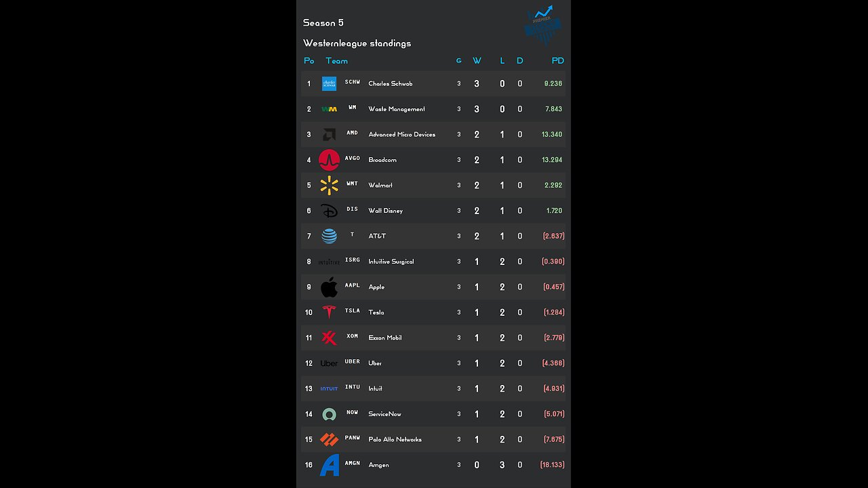Click the Exxon Mobil logo
The image size is (868, 488).
pos(329,338)
